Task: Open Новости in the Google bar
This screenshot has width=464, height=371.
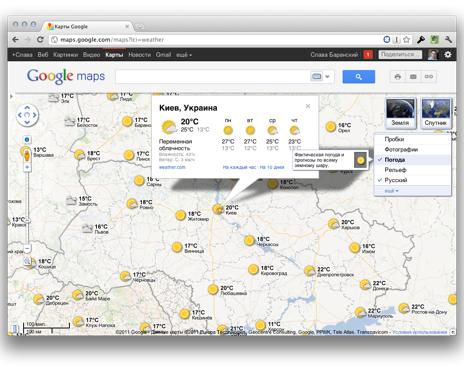Action: pyautogui.click(x=140, y=55)
